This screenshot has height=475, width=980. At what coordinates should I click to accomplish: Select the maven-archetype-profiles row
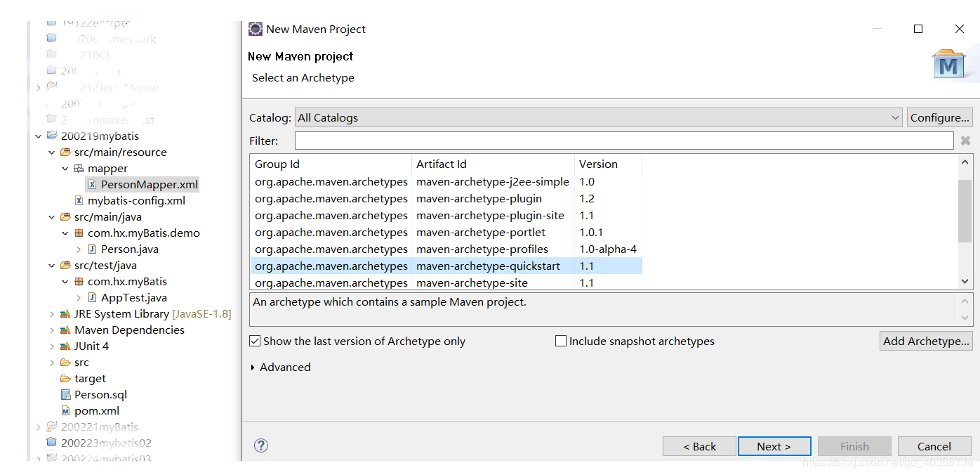click(446, 249)
